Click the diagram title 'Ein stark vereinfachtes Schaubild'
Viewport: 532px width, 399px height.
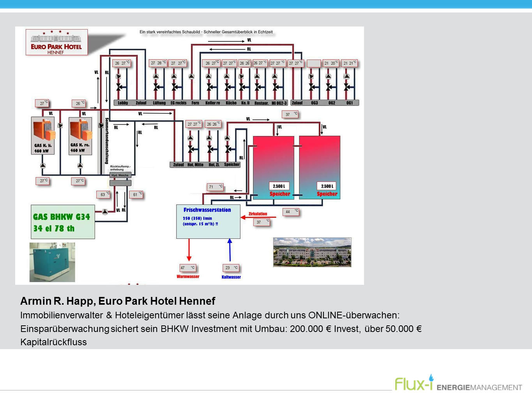pyautogui.click(x=206, y=32)
